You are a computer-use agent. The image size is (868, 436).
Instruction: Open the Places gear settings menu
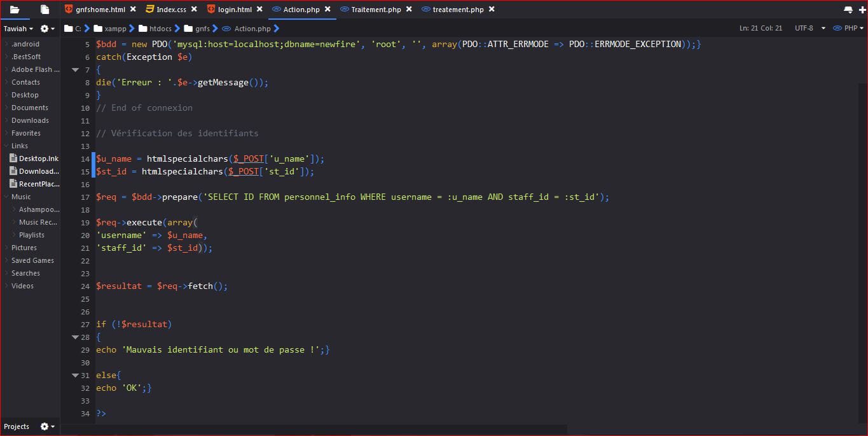[47, 29]
